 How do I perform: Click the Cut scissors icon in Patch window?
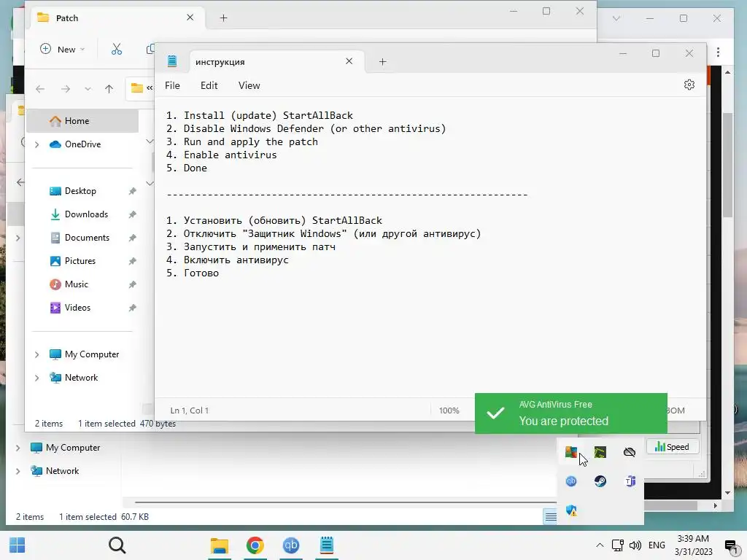pos(117,49)
